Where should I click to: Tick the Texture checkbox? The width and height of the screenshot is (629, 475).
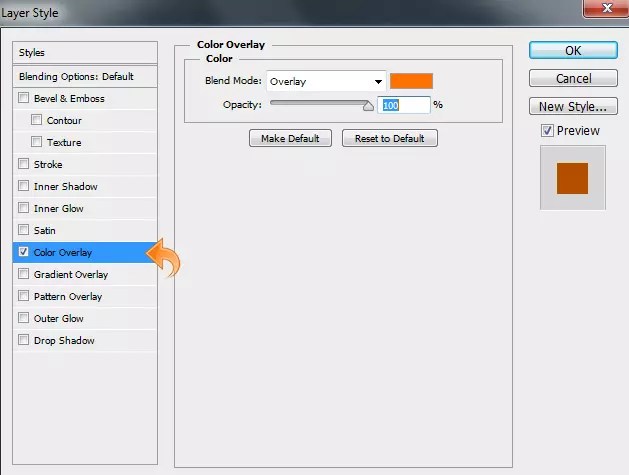click(37, 142)
